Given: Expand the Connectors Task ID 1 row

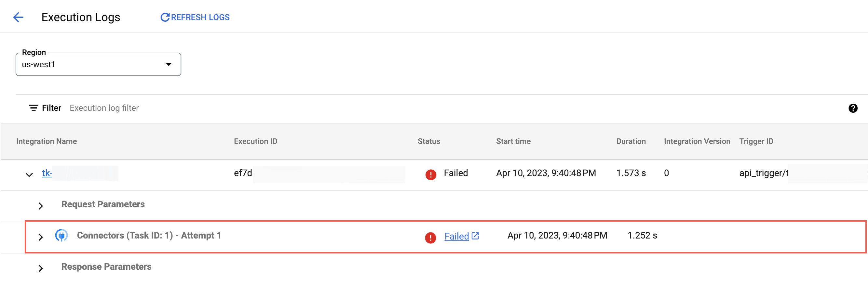Looking at the screenshot, I should [x=41, y=237].
